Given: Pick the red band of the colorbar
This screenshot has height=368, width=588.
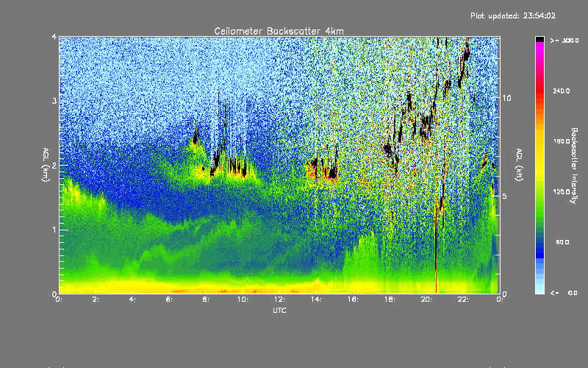Looking at the screenshot, I should (539, 89).
